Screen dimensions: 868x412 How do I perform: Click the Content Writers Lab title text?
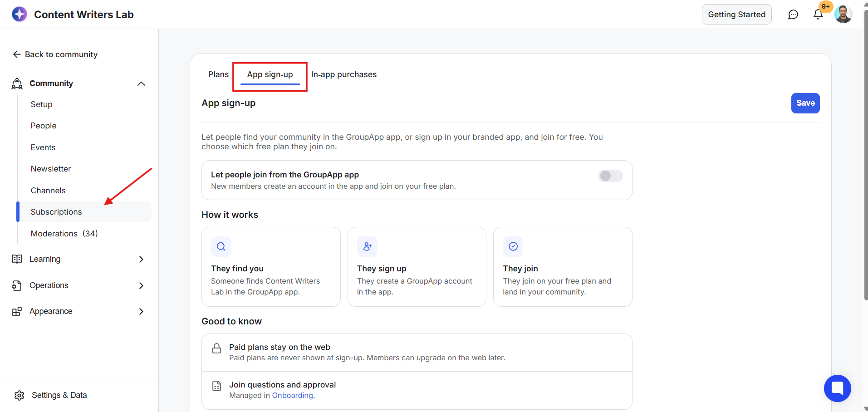[x=84, y=15]
